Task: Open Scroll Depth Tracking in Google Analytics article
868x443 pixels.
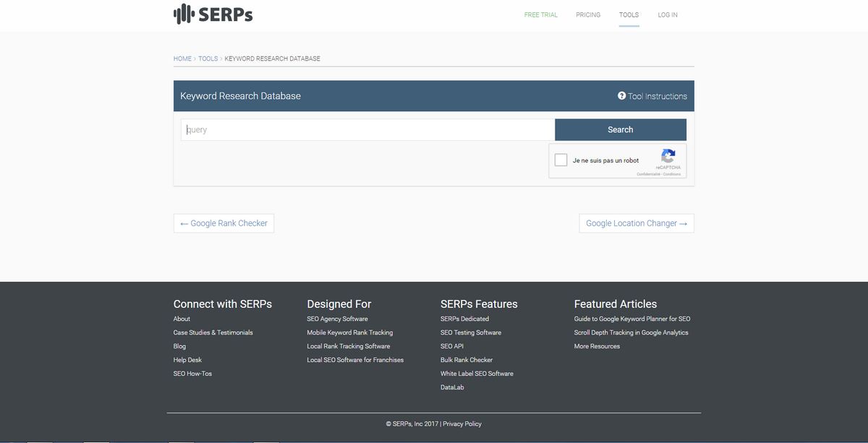Action: click(x=631, y=332)
